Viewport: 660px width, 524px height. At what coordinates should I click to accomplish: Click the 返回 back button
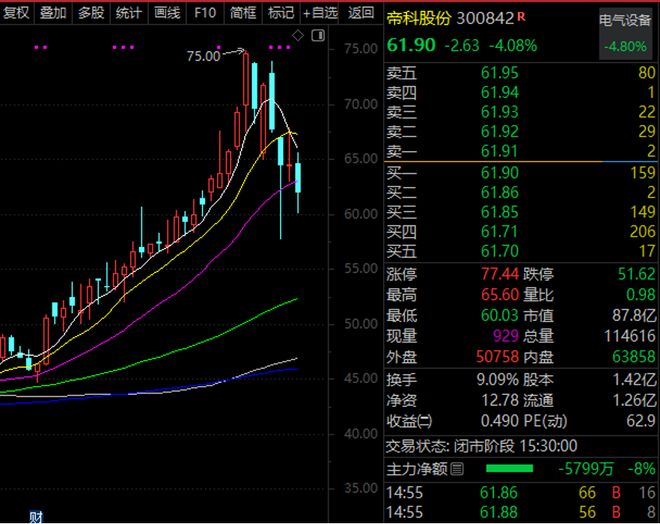point(361,13)
